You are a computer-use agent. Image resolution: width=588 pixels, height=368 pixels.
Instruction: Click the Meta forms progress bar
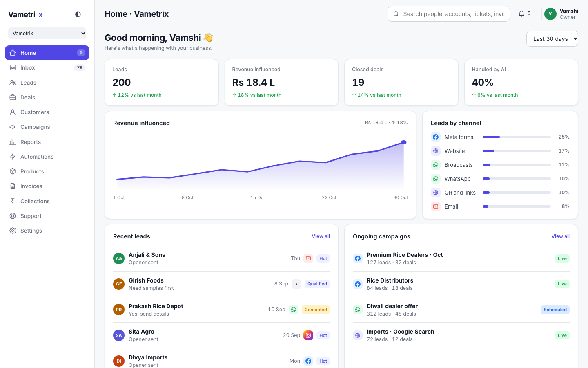tap(517, 137)
